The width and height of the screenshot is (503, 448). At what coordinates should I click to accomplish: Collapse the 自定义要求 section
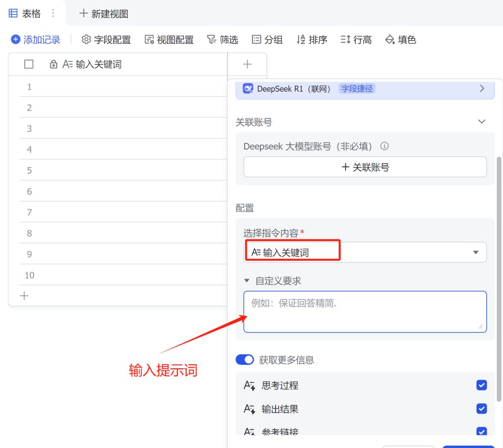tap(247, 281)
